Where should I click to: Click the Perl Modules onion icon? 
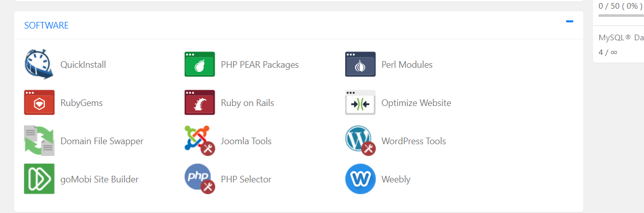(x=360, y=65)
